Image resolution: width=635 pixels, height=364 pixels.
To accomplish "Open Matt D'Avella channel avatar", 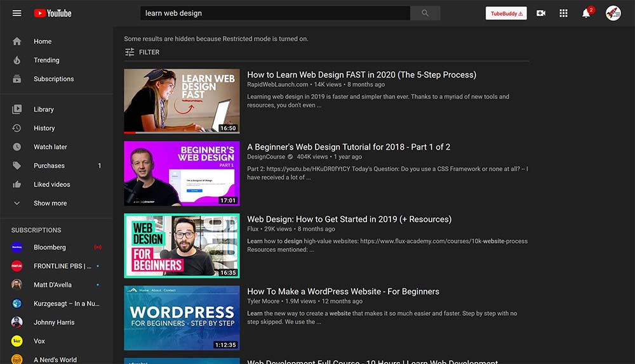I will pos(17,285).
